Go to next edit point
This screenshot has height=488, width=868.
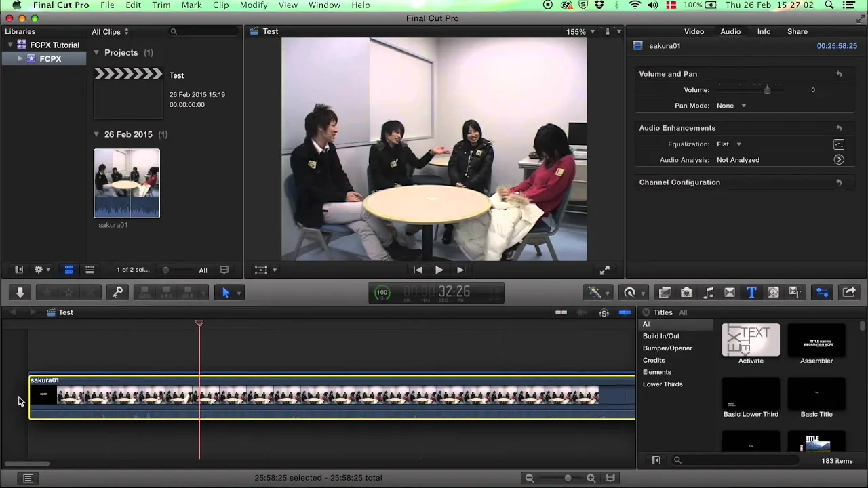(x=461, y=270)
